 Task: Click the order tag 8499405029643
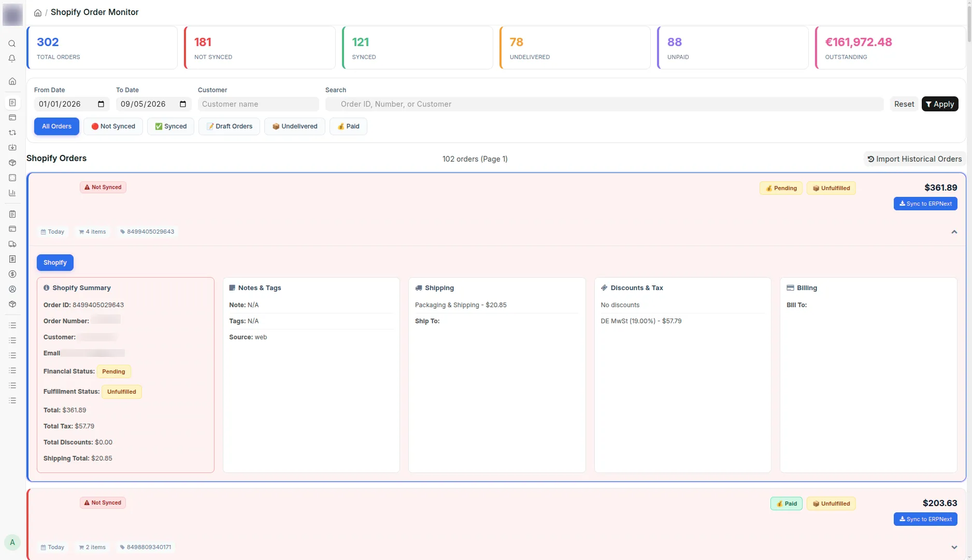147,232
